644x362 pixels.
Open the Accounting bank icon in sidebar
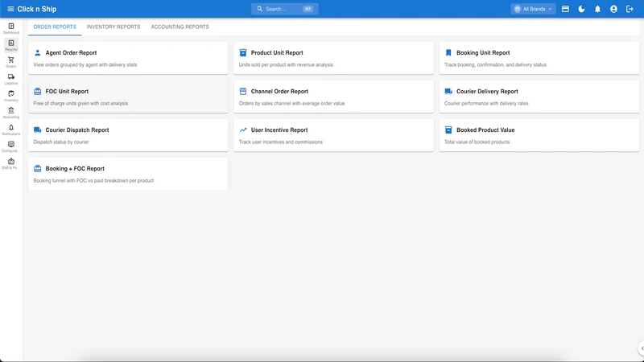11,113
